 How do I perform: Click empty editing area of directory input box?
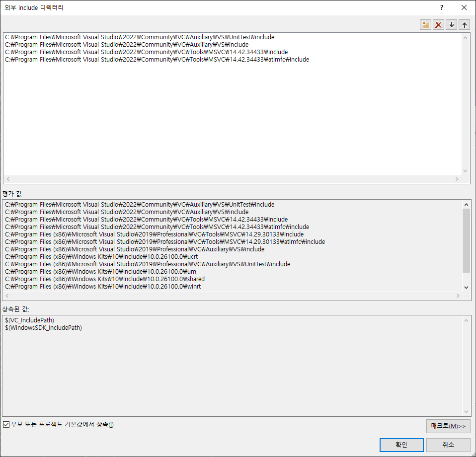pos(232,118)
